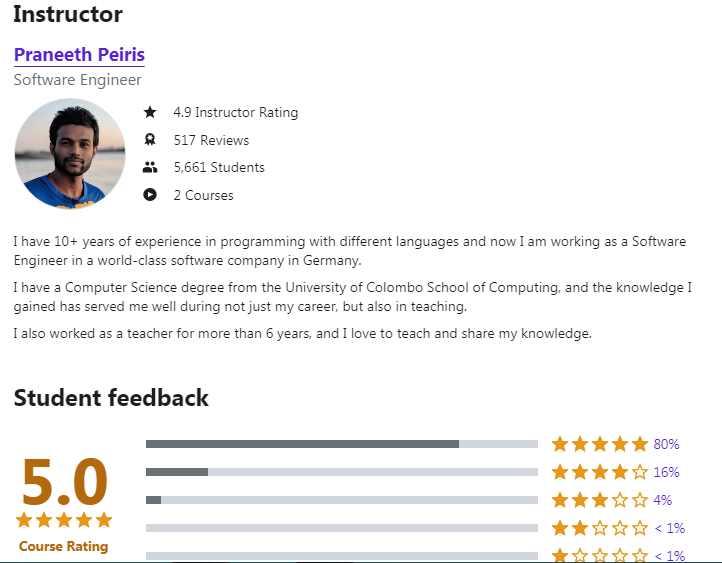This screenshot has height=563, width=722.
Task: Select the 4% three-star rating bar
Action: click(x=342, y=500)
